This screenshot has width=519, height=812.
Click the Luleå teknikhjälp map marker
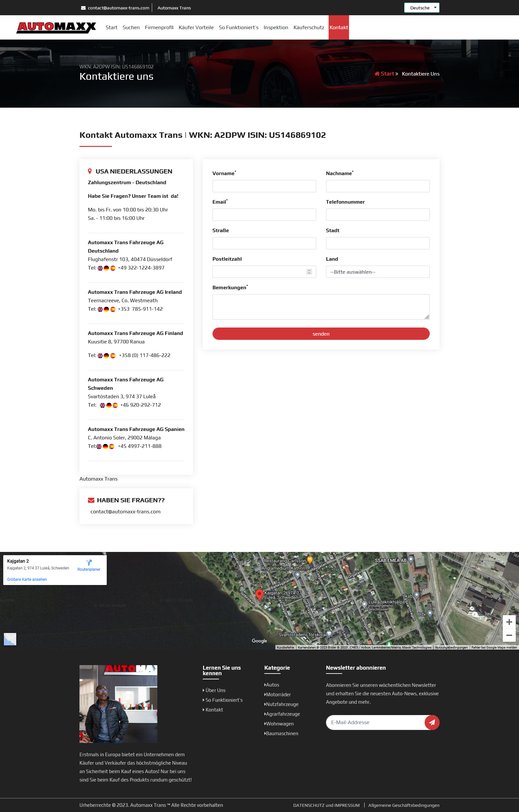[364, 604]
